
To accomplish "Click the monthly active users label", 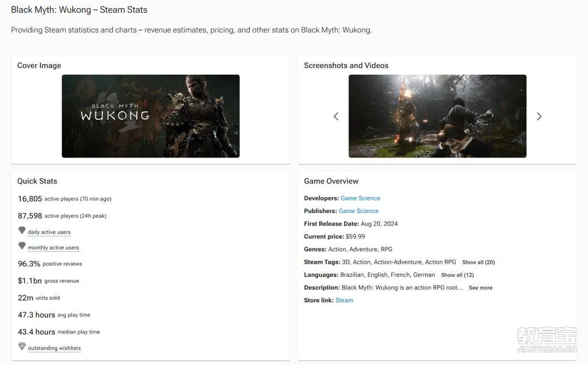I will (x=53, y=247).
